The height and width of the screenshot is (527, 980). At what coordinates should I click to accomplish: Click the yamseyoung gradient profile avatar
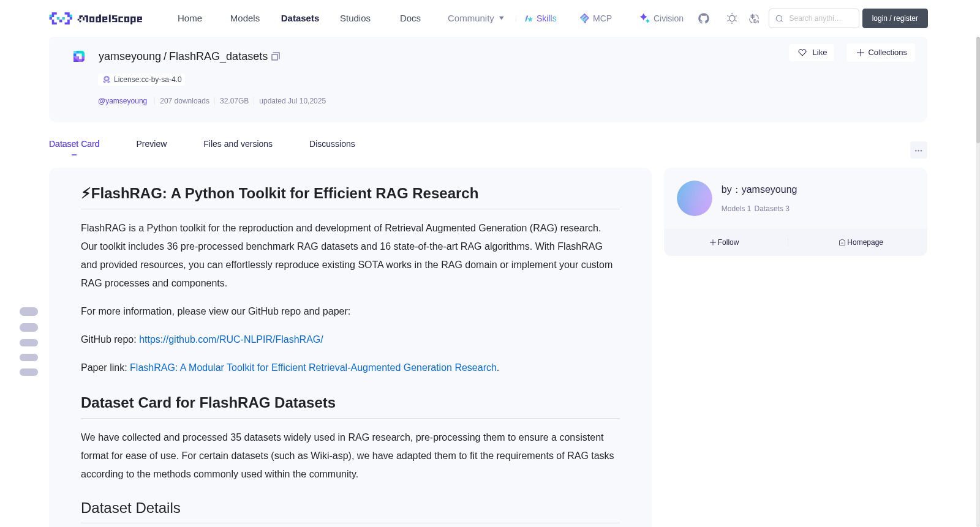[695, 198]
